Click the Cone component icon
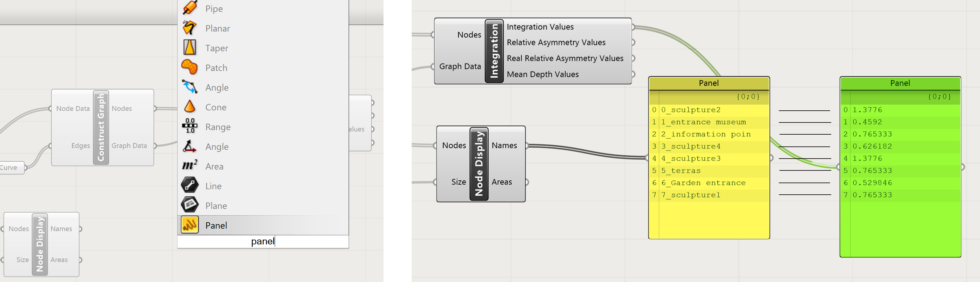Viewport: 980px width, 282px height. coord(189,107)
